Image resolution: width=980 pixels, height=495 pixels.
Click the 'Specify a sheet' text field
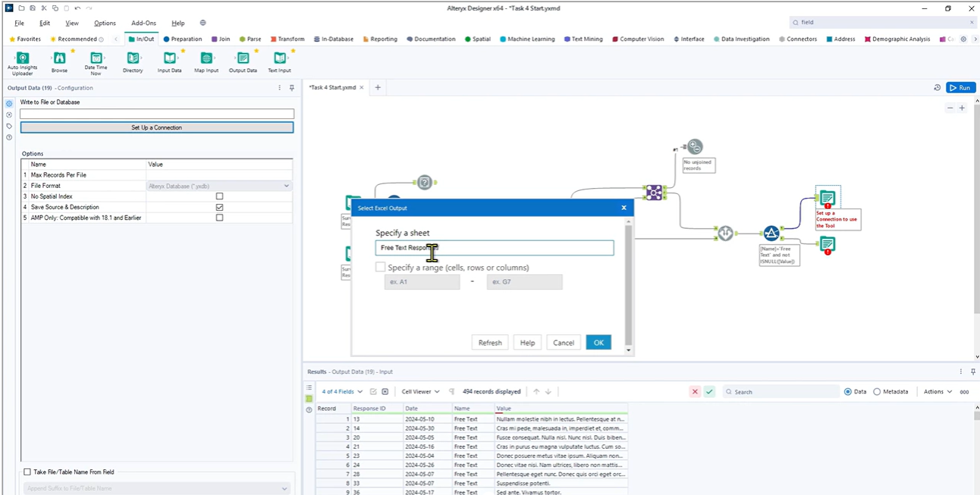pyautogui.click(x=495, y=248)
